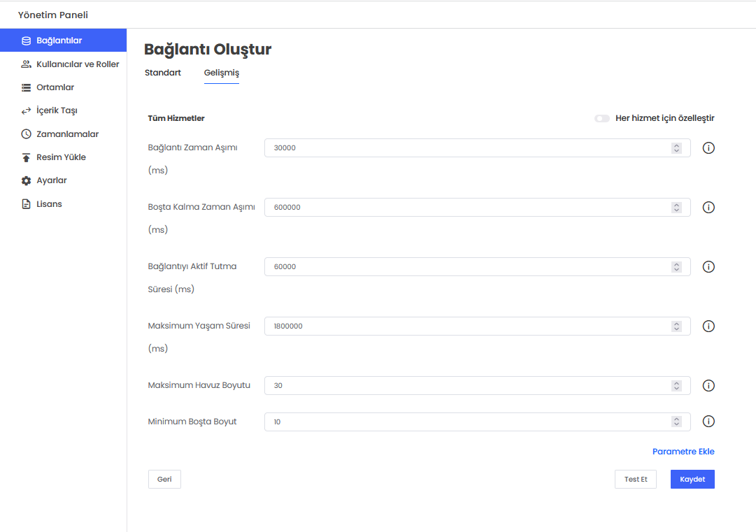Image resolution: width=756 pixels, height=532 pixels.
Task: Click stepper arrows on Boşta Kalma Zaman Aşımı
Action: click(x=676, y=208)
